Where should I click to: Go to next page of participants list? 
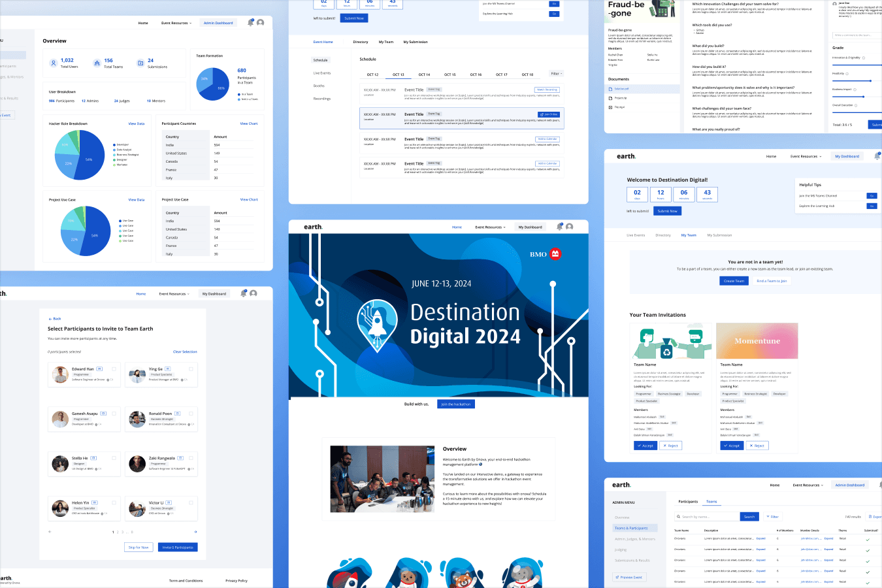tap(195, 531)
